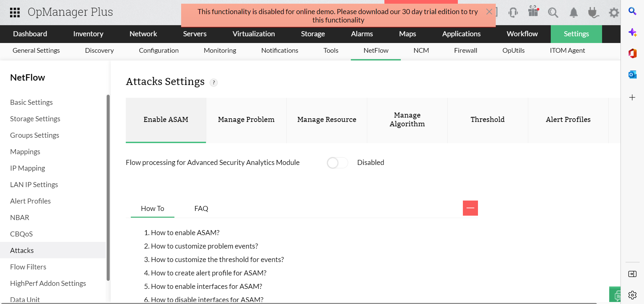Switch to ITOM Agent settings tab
644x304 pixels.
coord(567,51)
